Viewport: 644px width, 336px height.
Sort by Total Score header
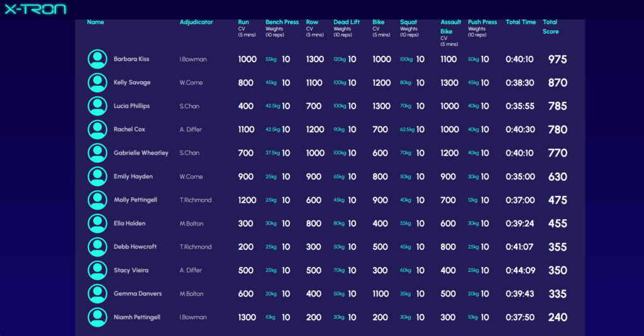point(550,26)
